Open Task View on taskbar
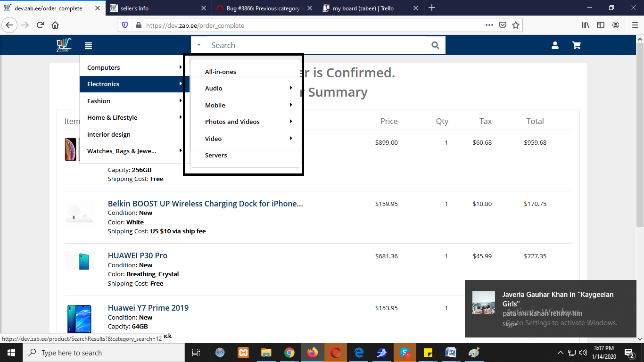 point(196,353)
